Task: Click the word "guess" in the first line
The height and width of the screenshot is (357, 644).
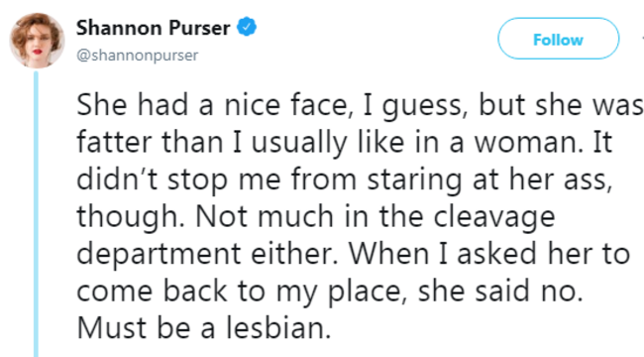Action: click(x=425, y=107)
